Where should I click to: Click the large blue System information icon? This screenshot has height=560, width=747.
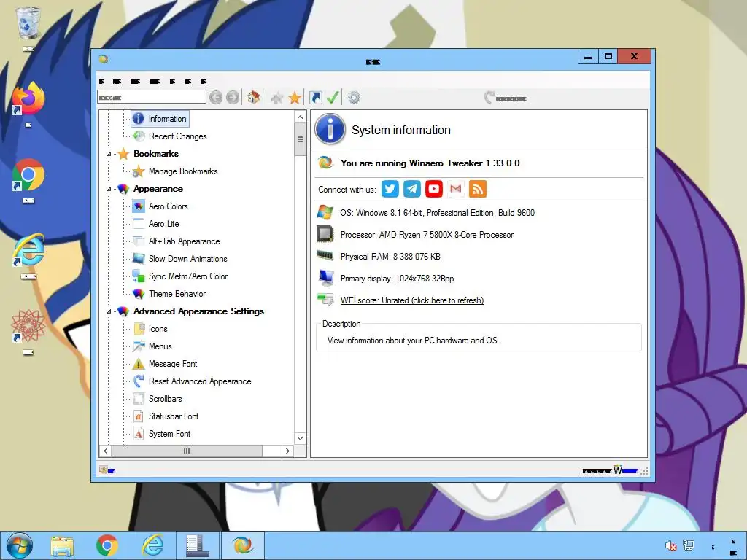coord(330,129)
